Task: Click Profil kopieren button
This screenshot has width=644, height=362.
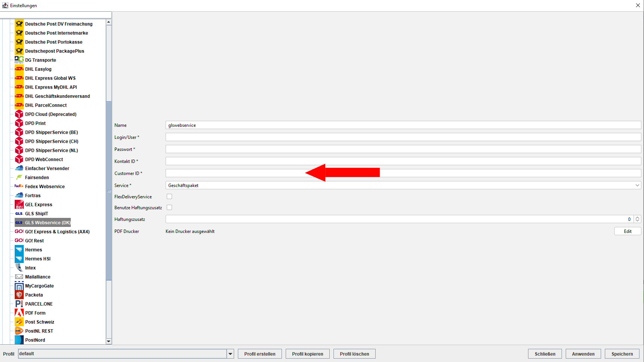Action: pyautogui.click(x=308, y=354)
